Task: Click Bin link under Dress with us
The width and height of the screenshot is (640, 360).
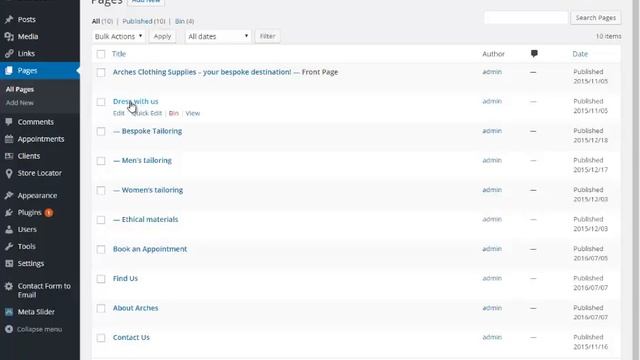Action: click(x=173, y=113)
